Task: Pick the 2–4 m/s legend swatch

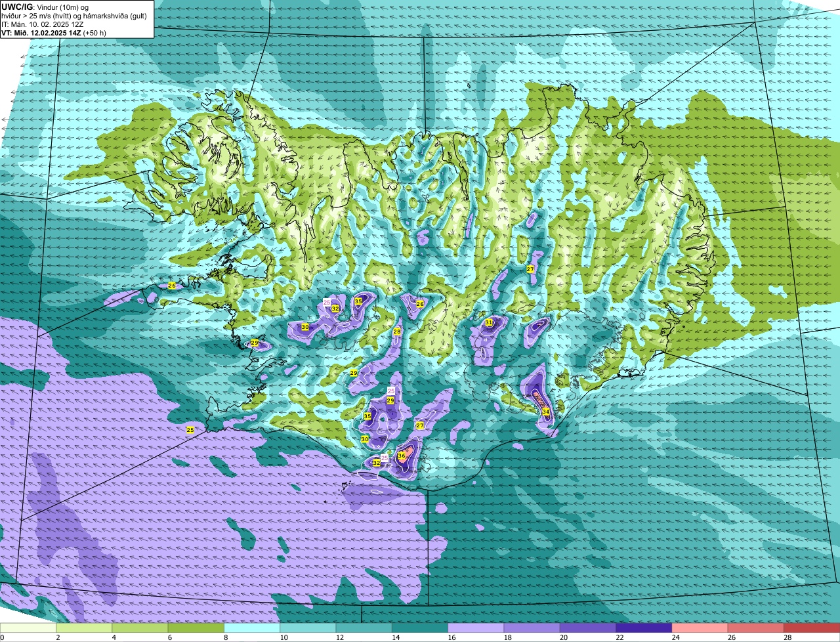Action: (x=84, y=628)
